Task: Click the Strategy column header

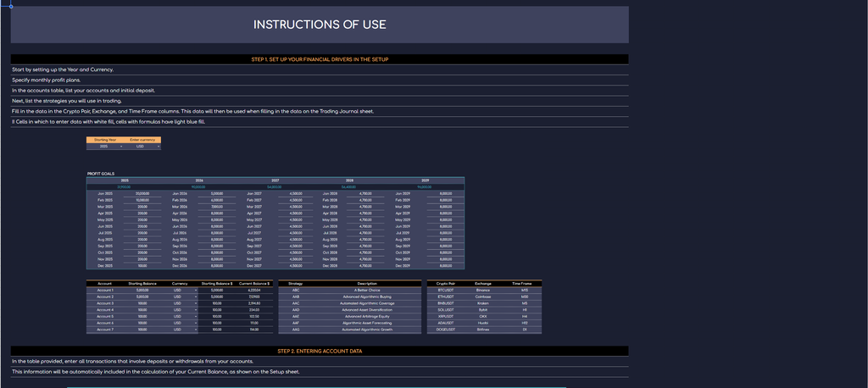Action: coord(296,284)
